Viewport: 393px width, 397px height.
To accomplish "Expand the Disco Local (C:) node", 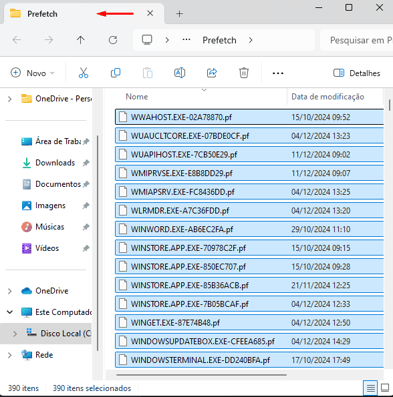I will 15,333.
